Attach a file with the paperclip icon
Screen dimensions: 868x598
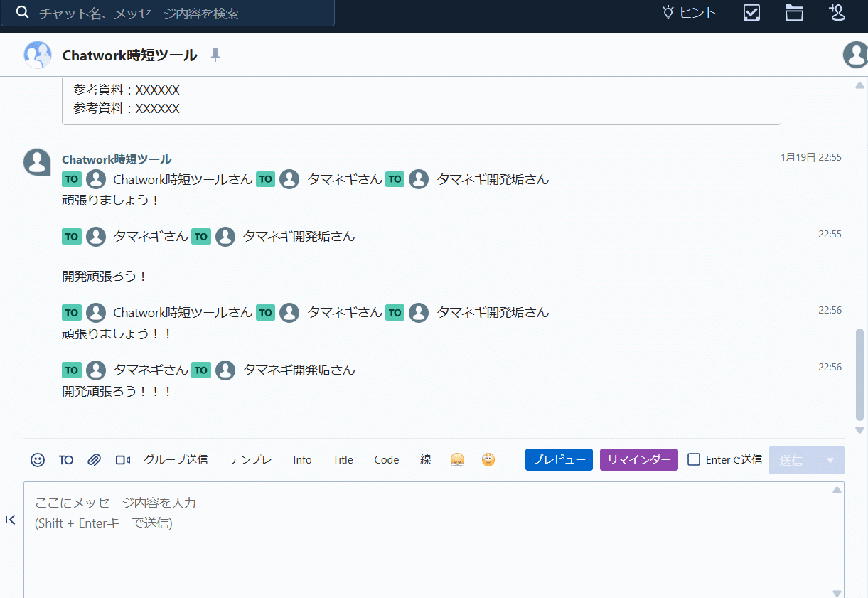94,460
